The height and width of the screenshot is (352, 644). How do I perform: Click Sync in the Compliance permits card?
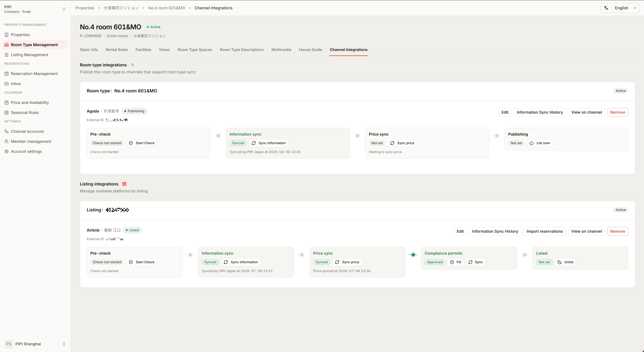coord(475,262)
